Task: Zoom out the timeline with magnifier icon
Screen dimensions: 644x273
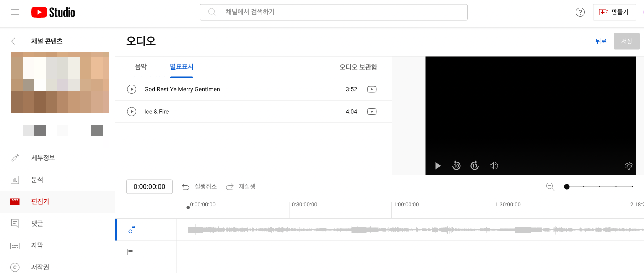Action: click(550, 187)
